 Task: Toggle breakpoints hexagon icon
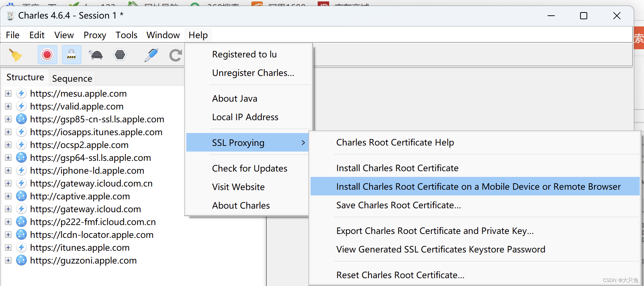(x=120, y=55)
